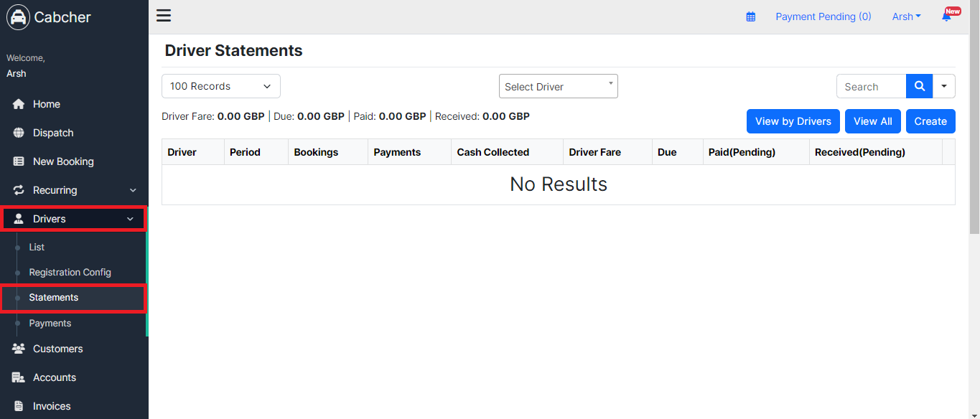980x419 pixels.
Task: Open the Arsh user menu
Action: point(906,17)
